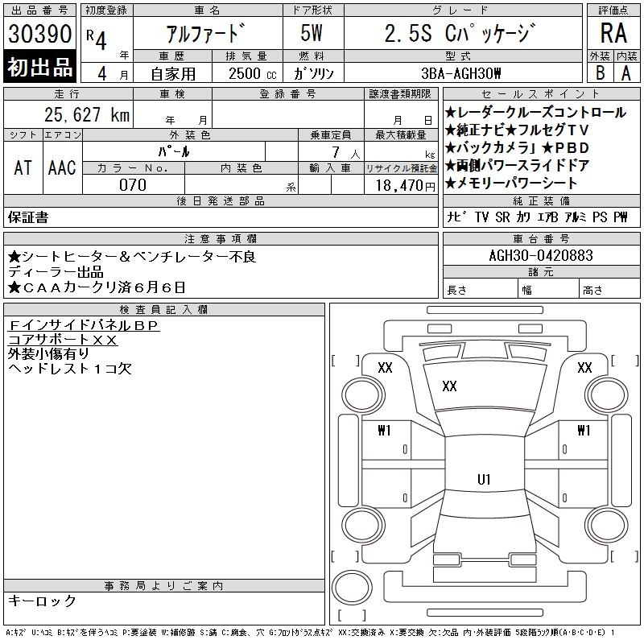The image size is (644, 644).
Task: Click the evaluation score RA
Action: click(x=613, y=33)
